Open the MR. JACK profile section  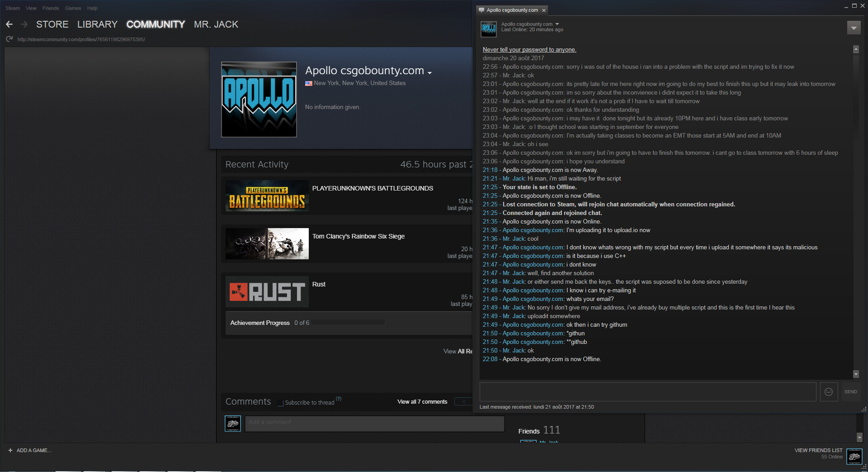click(216, 24)
